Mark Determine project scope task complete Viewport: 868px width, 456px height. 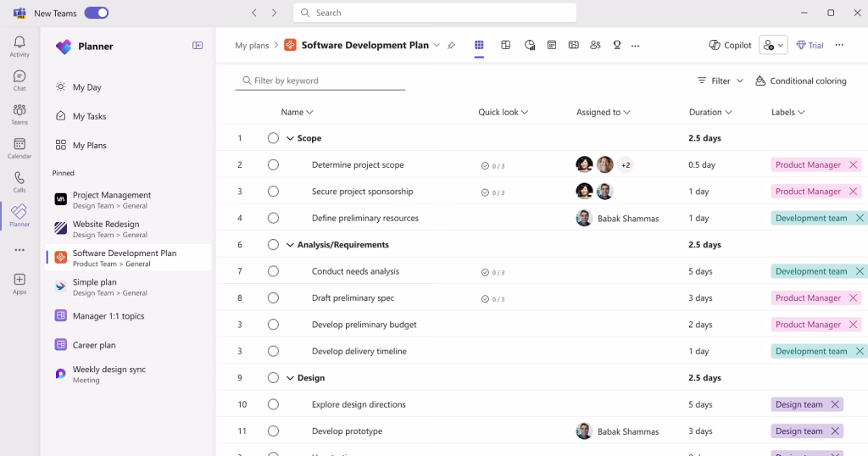[x=273, y=165]
